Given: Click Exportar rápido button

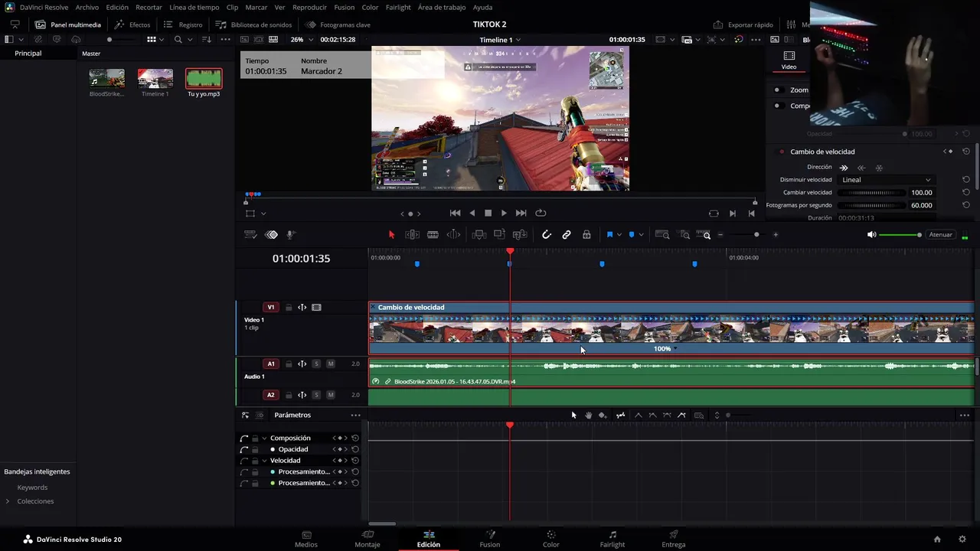Looking at the screenshot, I should (x=743, y=24).
